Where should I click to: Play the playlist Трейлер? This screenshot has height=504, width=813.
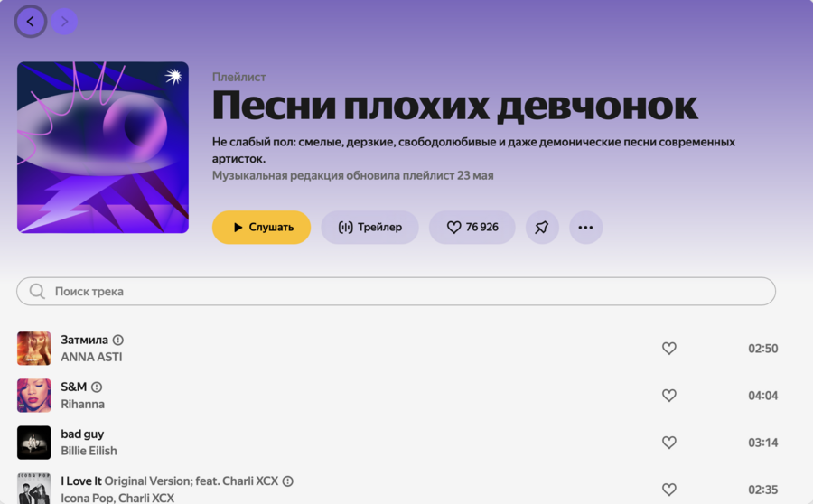[369, 227]
